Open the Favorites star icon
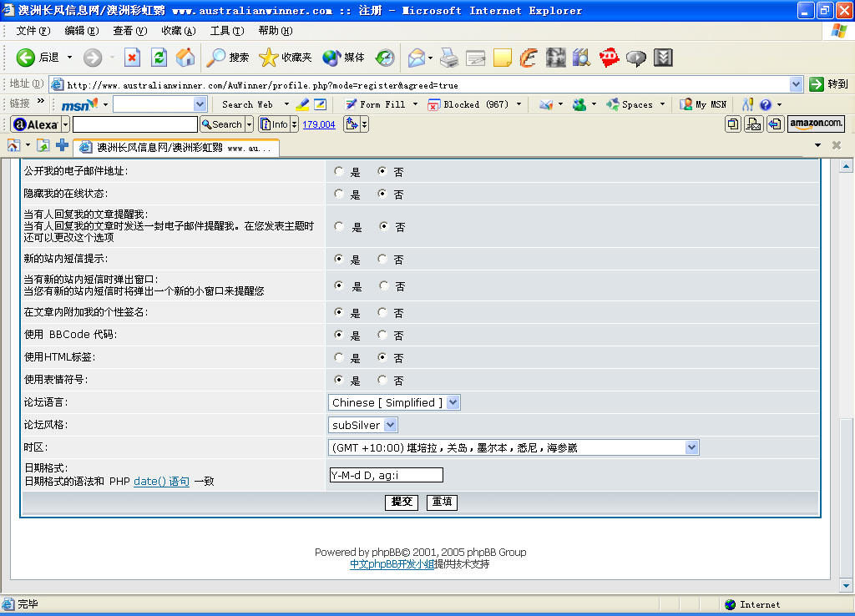The image size is (855, 616). (x=268, y=58)
